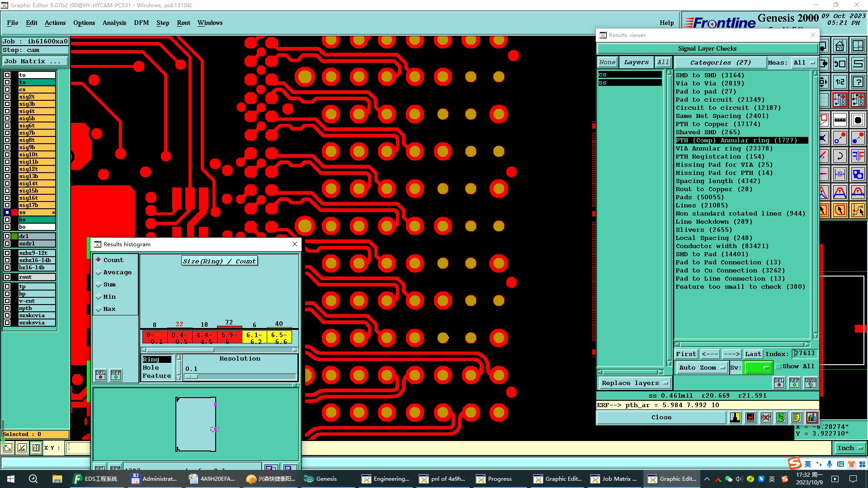
Task: Open the DFM menu
Action: [x=141, y=23]
